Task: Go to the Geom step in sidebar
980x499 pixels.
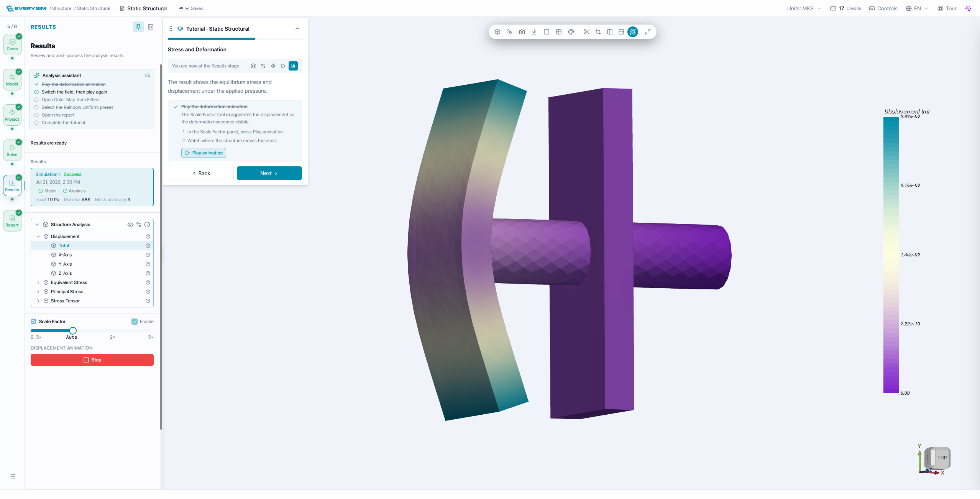Action: 12,44
